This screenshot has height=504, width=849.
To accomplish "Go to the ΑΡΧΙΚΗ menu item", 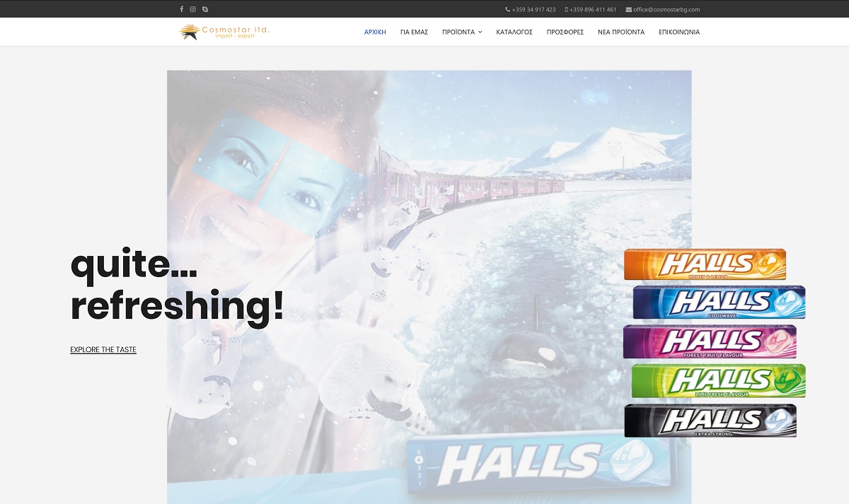I will (375, 32).
